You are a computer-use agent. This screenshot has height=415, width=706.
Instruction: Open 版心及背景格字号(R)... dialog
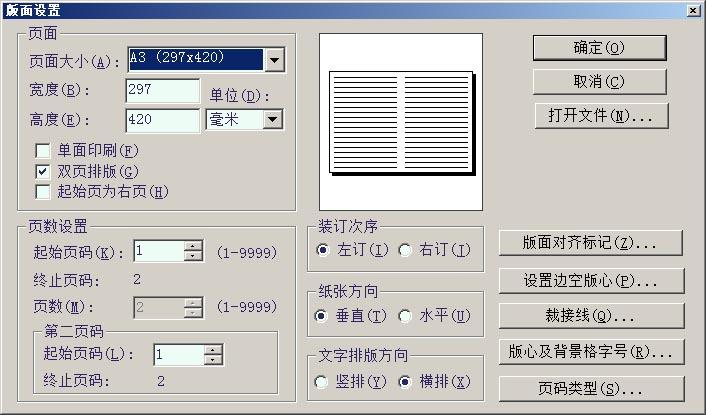(592, 352)
